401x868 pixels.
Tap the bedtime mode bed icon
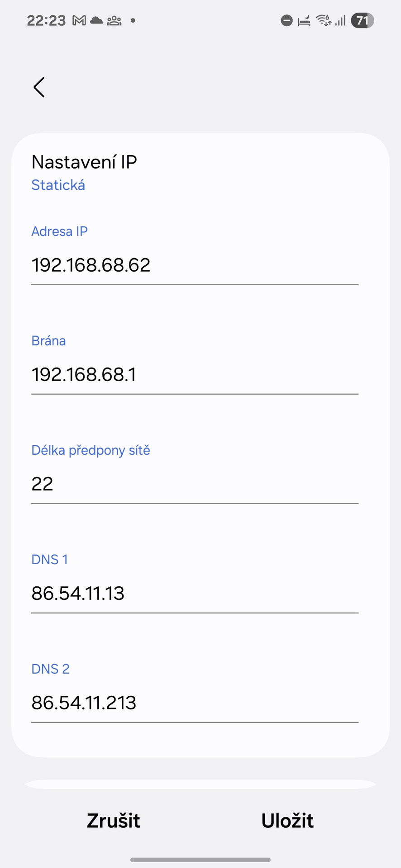(304, 21)
